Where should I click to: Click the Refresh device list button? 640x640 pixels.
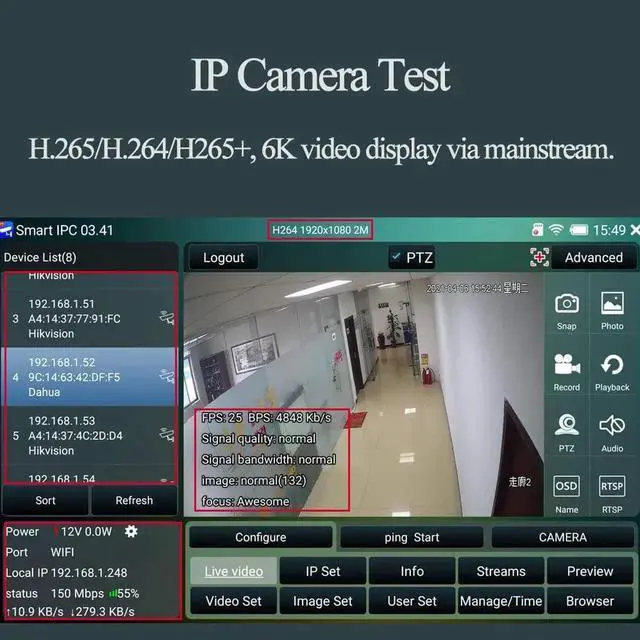(x=134, y=500)
